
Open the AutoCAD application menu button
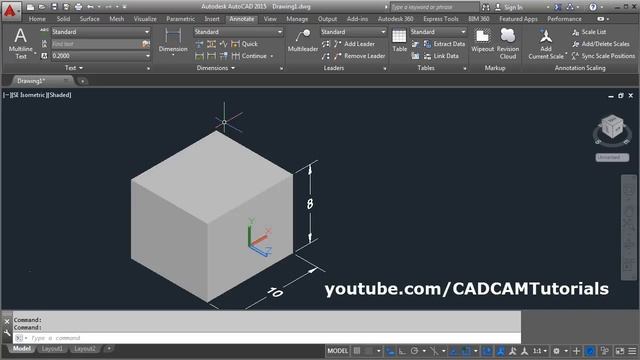pos(10,11)
